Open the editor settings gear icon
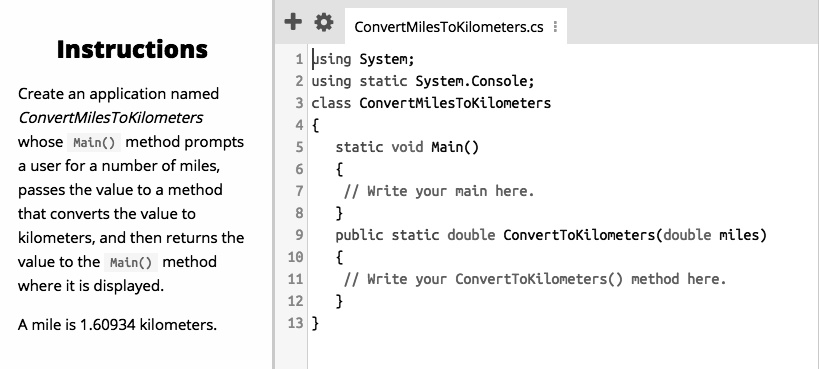The height and width of the screenshot is (369, 819). pyautogui.click(x=324, y=22)
